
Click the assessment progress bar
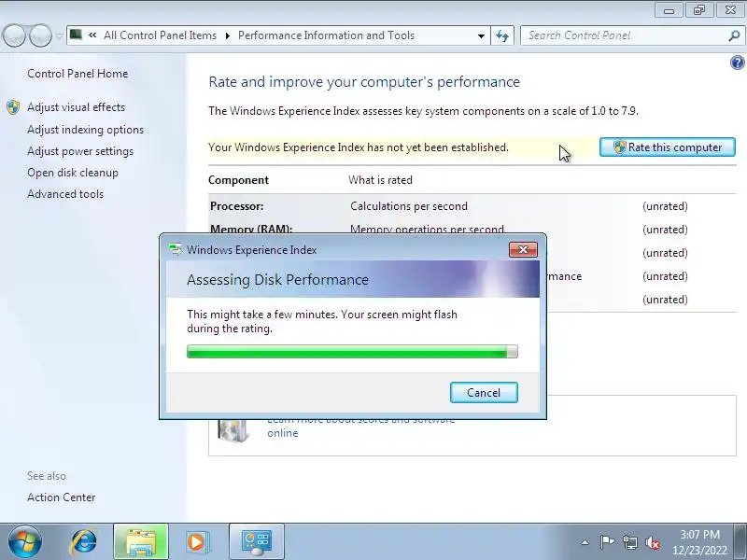pos(352,352)
